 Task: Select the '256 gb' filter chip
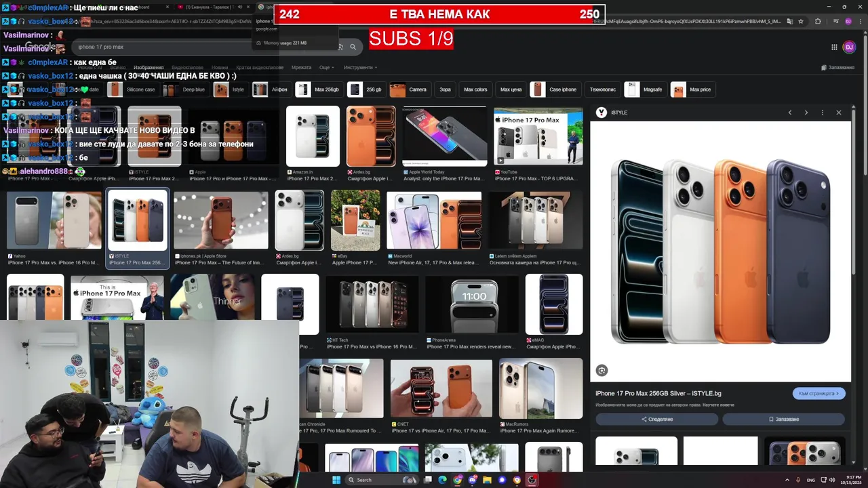366,89
